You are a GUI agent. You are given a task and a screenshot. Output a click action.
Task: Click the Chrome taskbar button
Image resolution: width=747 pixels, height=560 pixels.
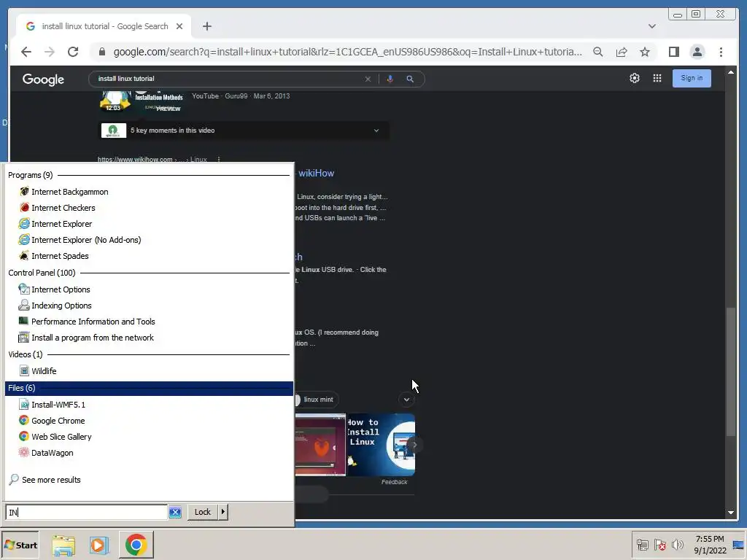coord(136,545)
